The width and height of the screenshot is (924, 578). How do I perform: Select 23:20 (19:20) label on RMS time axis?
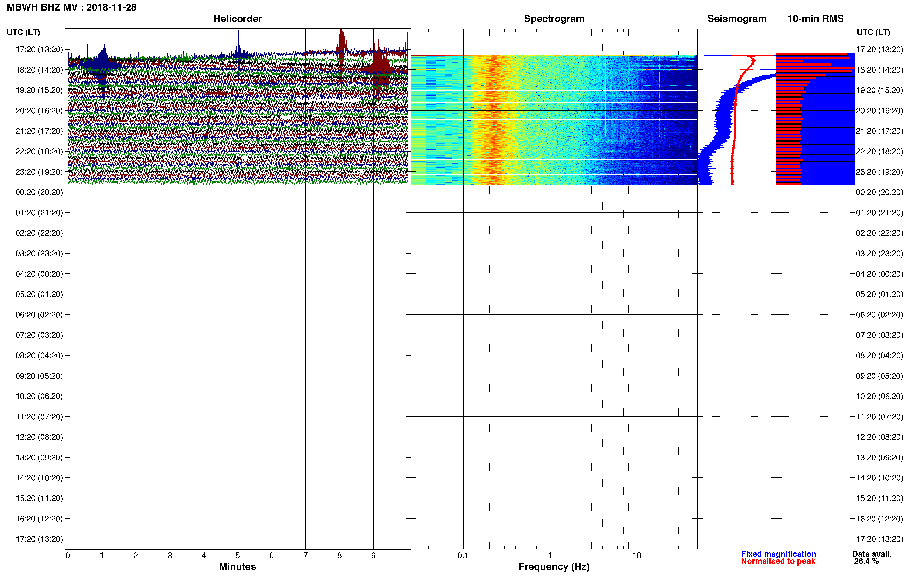tap(880, 172)
